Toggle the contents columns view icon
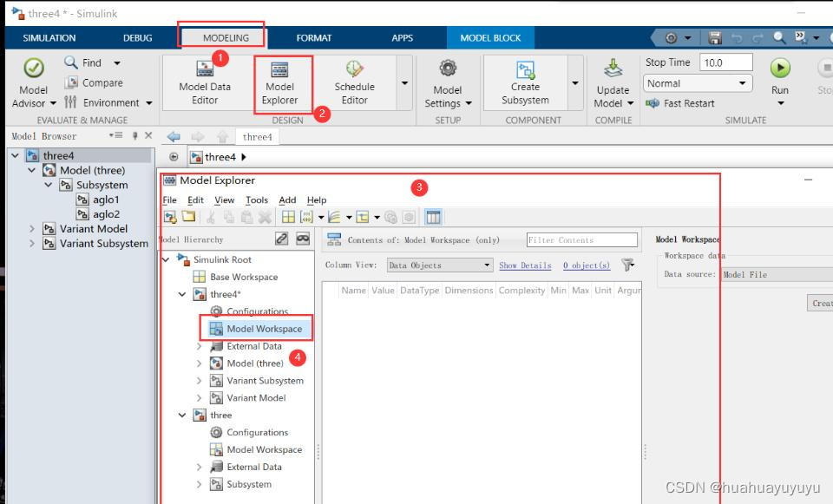 pyautogui.click(x=433, y=217)
